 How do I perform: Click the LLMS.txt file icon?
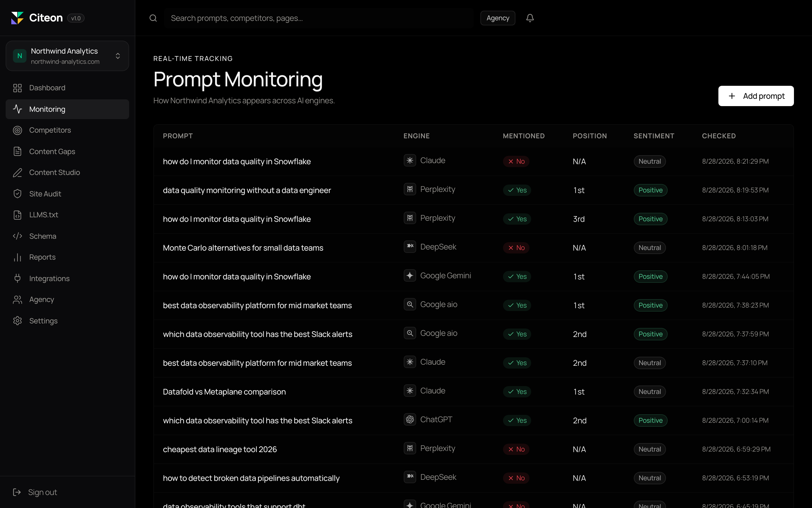click(17, 215)
